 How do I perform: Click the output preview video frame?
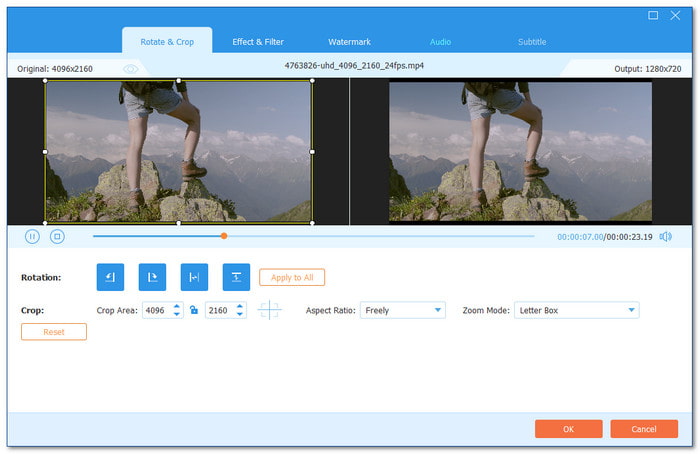(520, 151)
